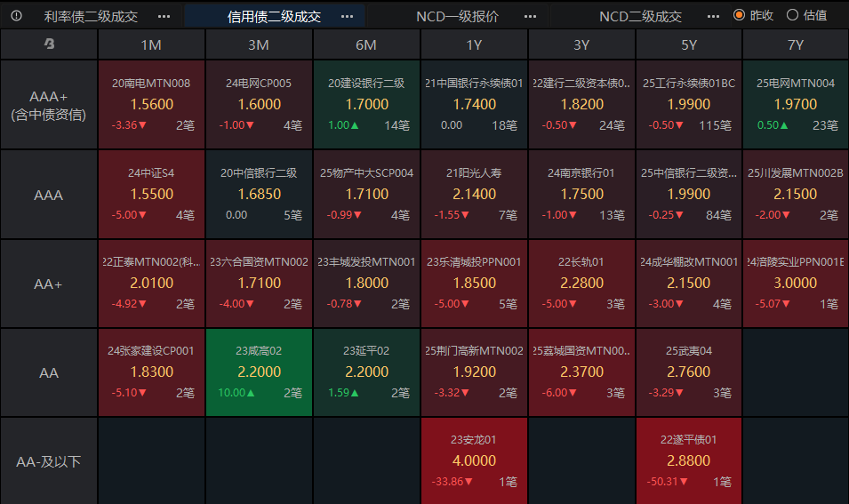Open the 20南电MTN008 cell
This screenshot has width=849, height=504.
tap(151, 105)
